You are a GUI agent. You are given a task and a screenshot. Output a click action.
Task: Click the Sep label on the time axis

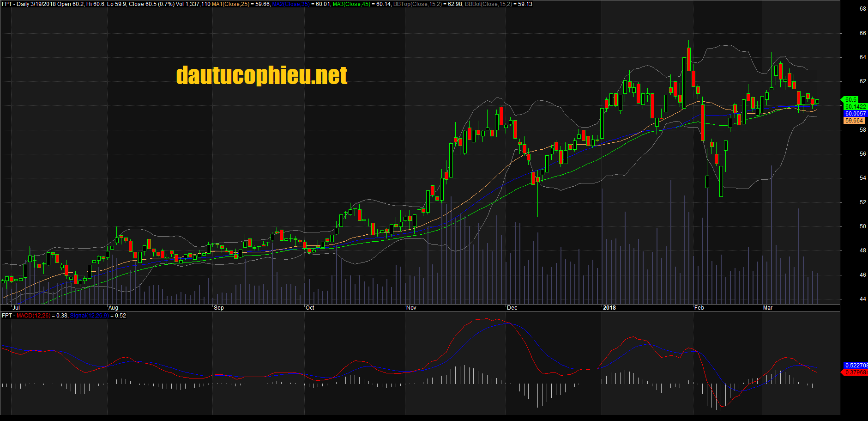pyautogui.click(x=219, y=308)
